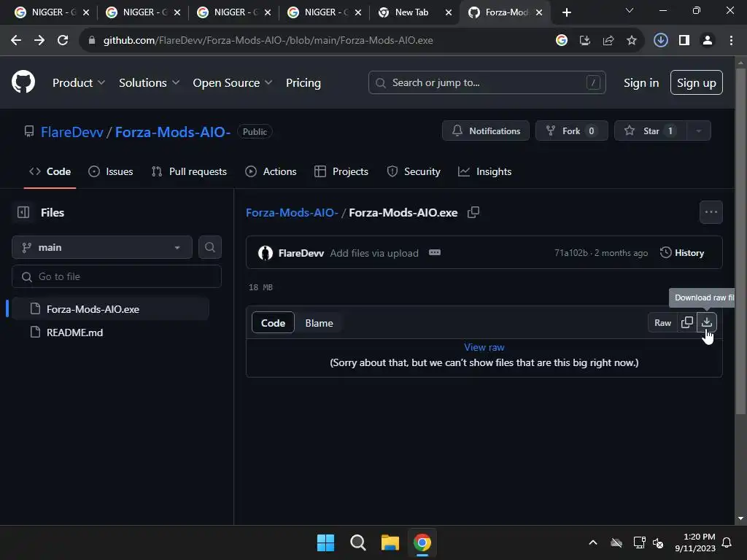
Task: Collapse the Files tree panel
Action: [x=23, y=212]
